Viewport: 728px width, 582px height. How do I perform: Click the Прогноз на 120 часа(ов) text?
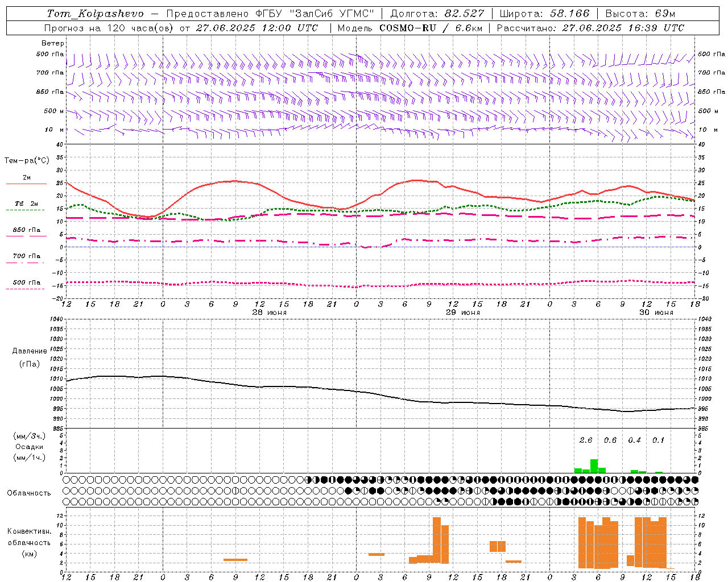pyautogui.click(x=110, y=28)
